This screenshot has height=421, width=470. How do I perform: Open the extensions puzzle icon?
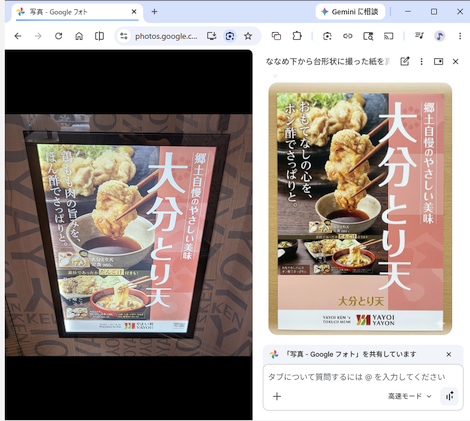click(297, 36)
